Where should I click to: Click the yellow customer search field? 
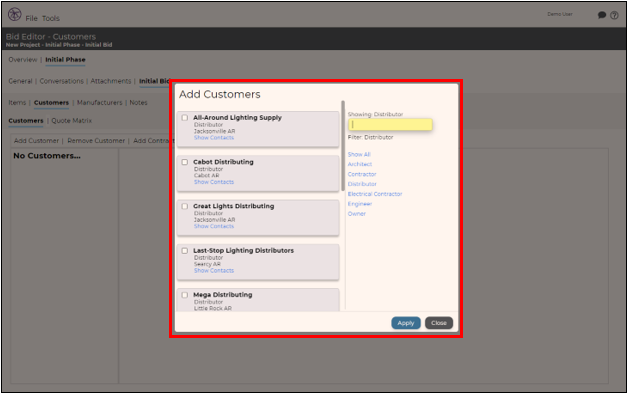click(x=390, y=125)
